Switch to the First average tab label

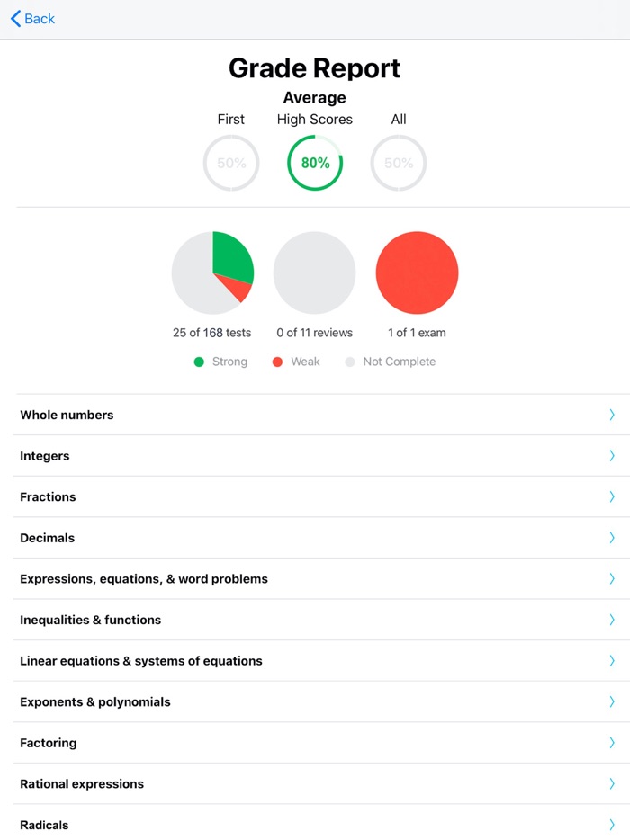click(x=231, y=119)
